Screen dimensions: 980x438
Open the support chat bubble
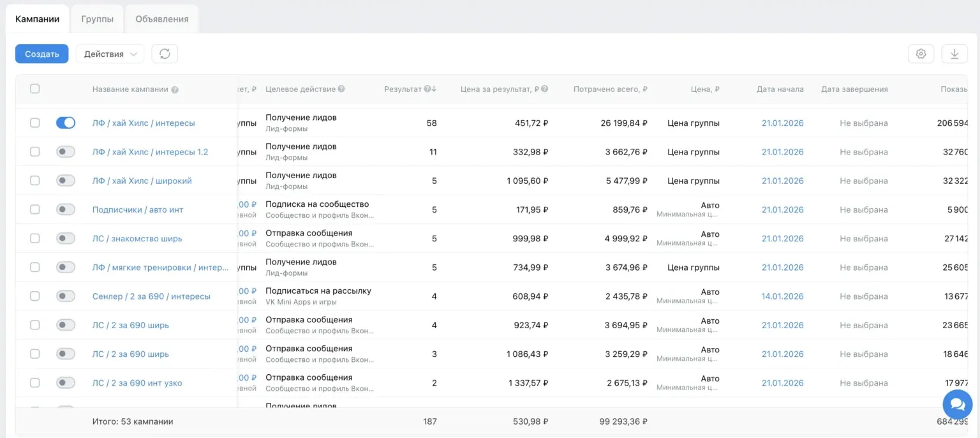point(958,404)
